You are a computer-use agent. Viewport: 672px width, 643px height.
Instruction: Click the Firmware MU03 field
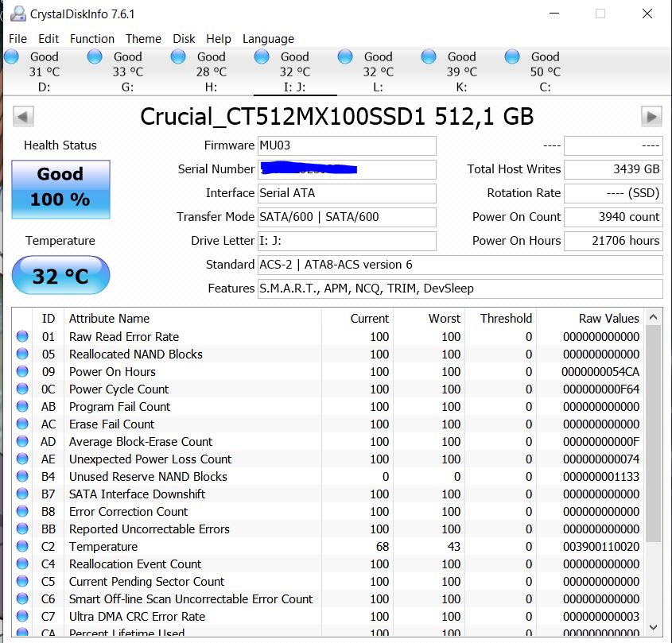pos(347,145)
